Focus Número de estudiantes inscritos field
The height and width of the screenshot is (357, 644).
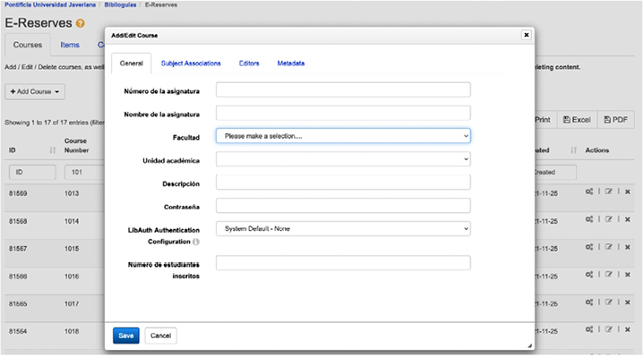[x=343, y=263]
